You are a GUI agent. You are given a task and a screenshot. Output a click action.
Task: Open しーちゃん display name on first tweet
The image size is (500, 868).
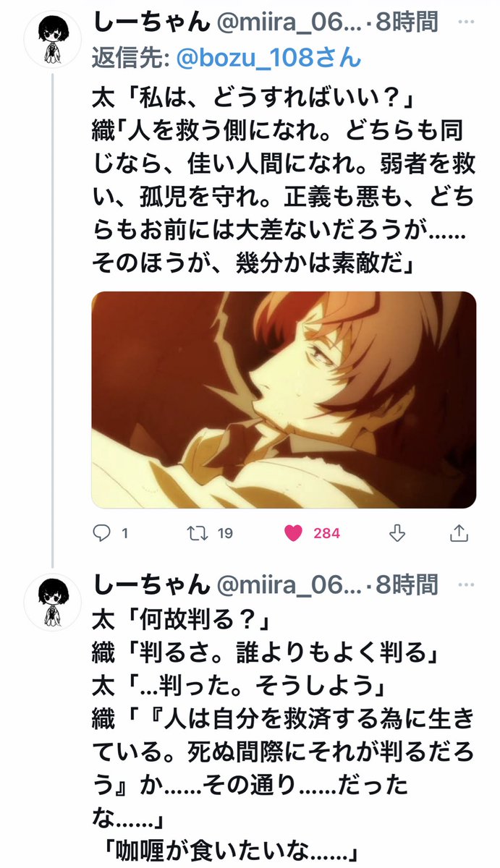tap(148, 22)
